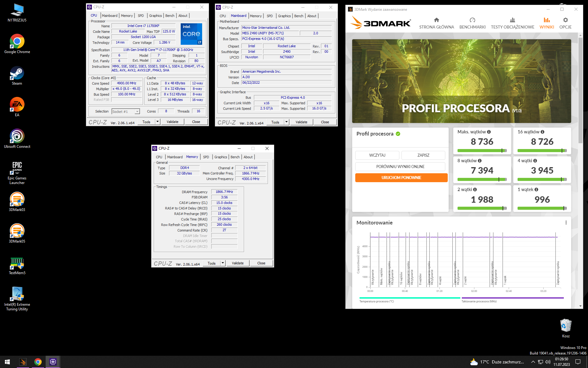Image resolution: width=588 pixels, height=368 pixels.
Task: Click Taktowanie procesora legend line
Action: coord(513,298)
